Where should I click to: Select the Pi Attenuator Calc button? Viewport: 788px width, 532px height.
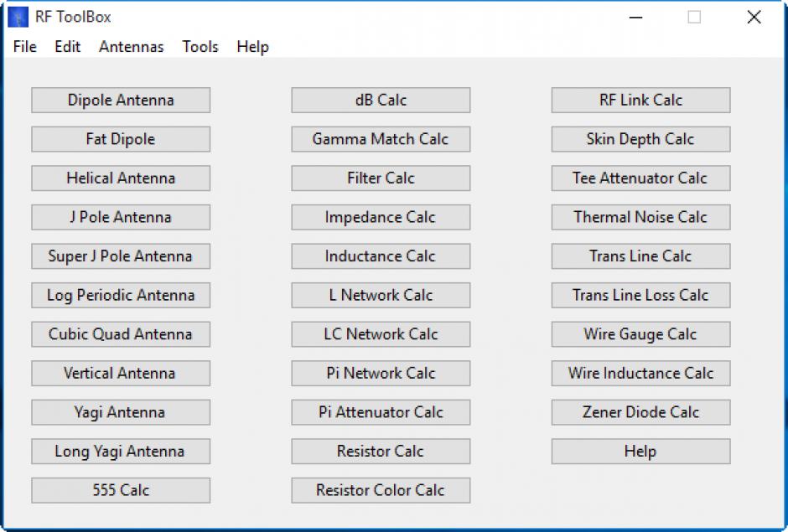click(381, 412)
